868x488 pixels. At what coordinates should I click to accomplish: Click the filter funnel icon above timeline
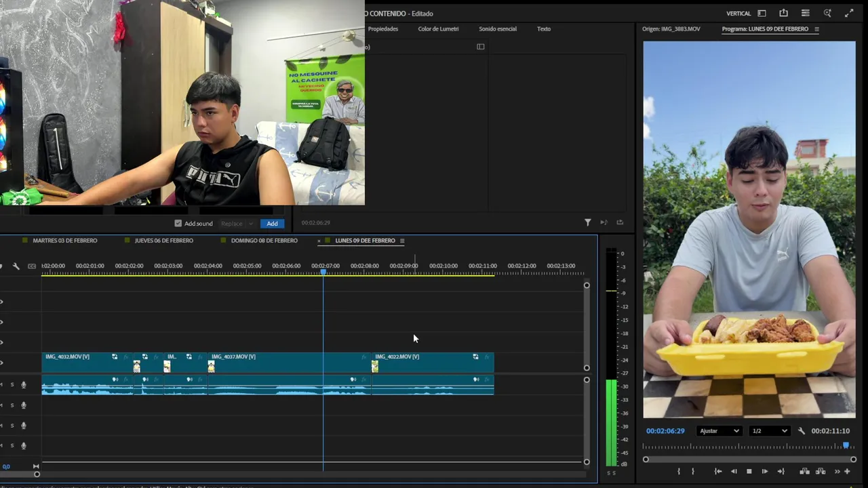pos(588,222)
